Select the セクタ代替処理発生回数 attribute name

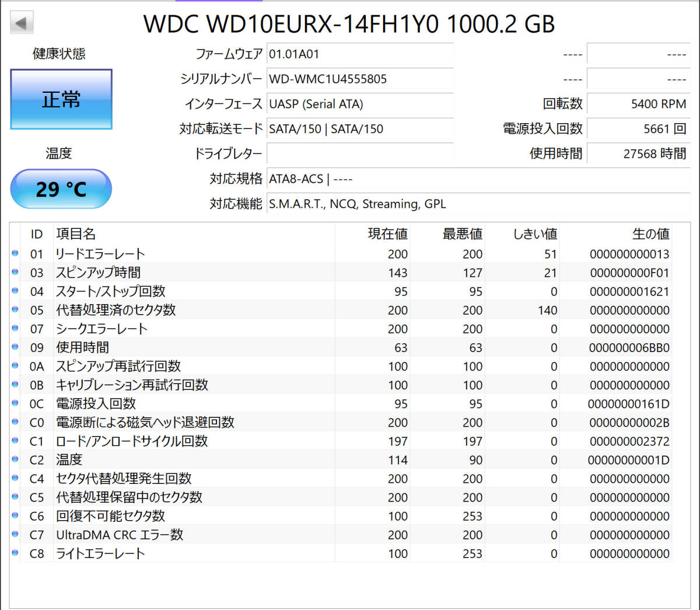(124, 478)
